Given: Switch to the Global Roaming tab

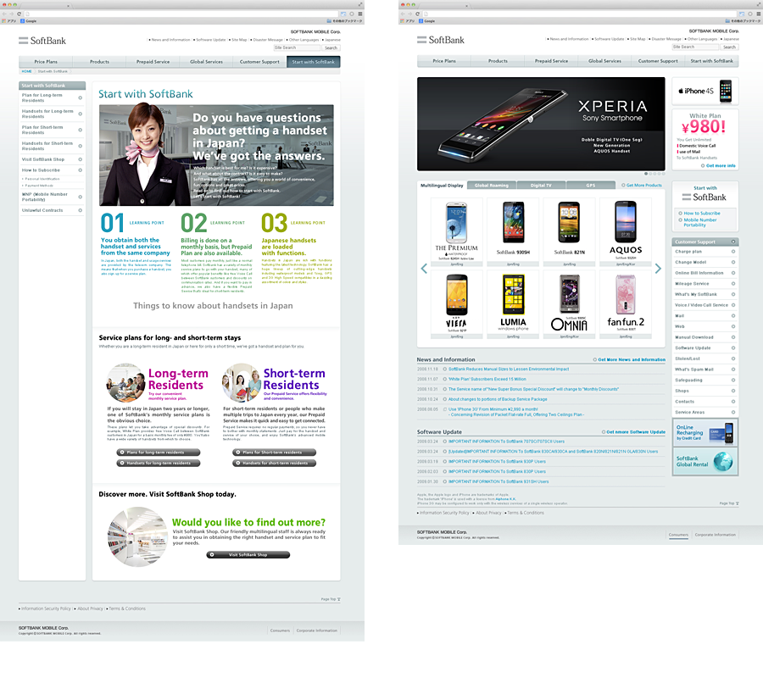Looking at the screenshot, I should 492,185.
